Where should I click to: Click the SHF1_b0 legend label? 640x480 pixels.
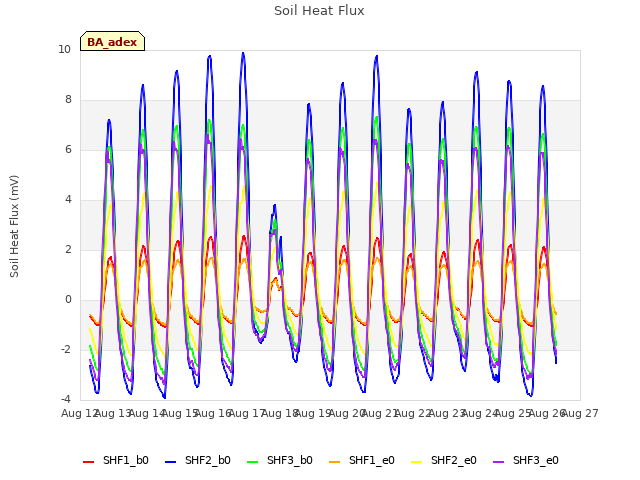click(126, 460)
